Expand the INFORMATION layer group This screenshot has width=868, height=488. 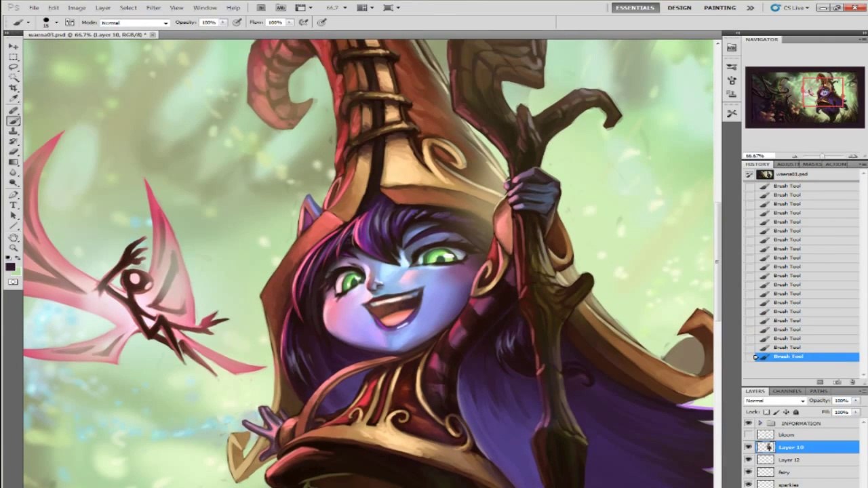click(x=759, y=424)
